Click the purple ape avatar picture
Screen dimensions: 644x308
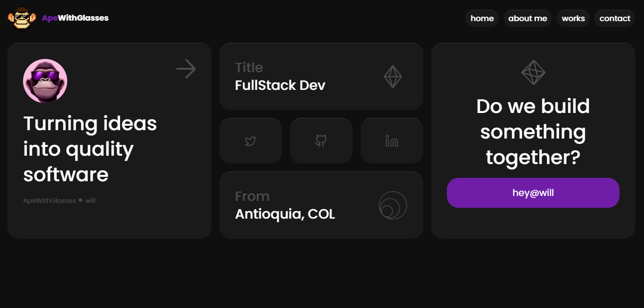pos(45,81)
